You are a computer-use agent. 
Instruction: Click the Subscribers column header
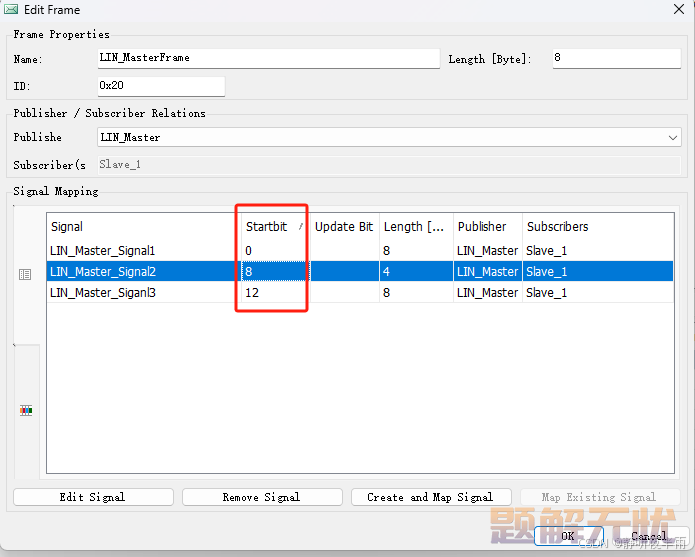(598, 226)
